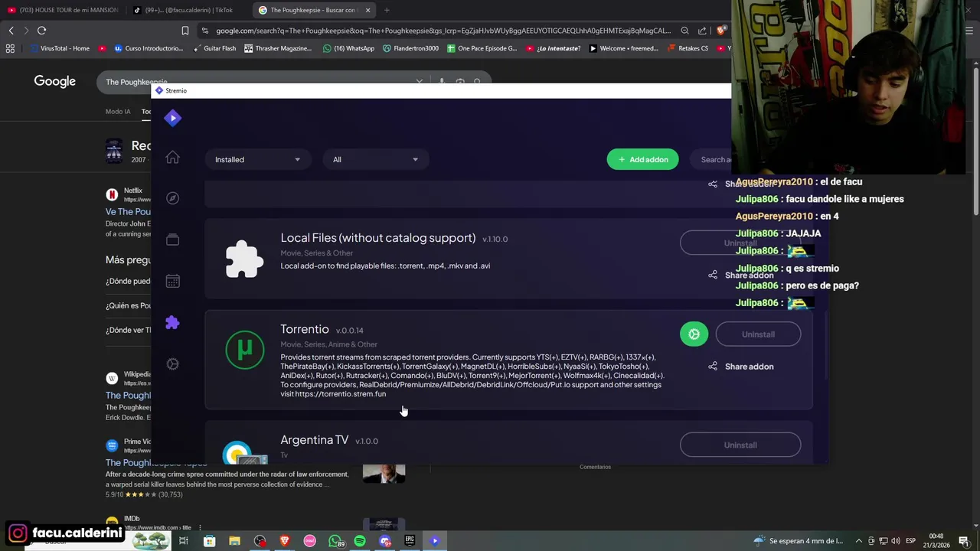The width and height of the screenshot is (980, 551).
Task: Expand the All types dropdown
Action: point(375,159)
